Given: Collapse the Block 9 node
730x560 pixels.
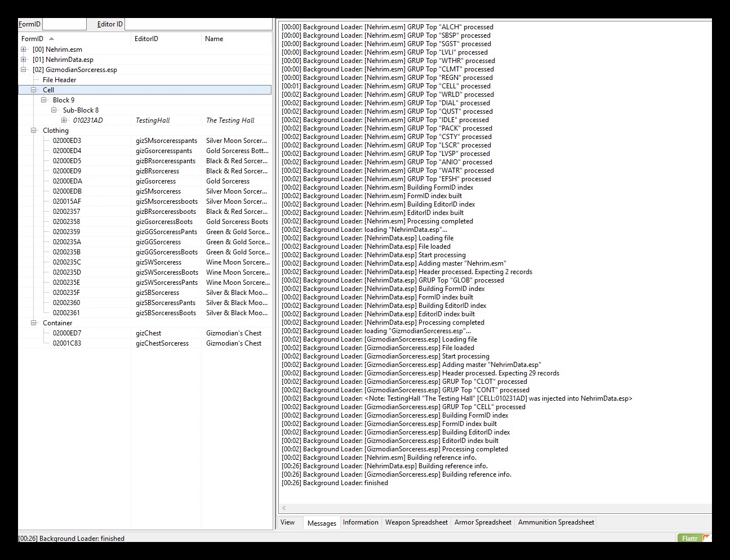Looking at the screenshot, I should [x=44, y=100].
